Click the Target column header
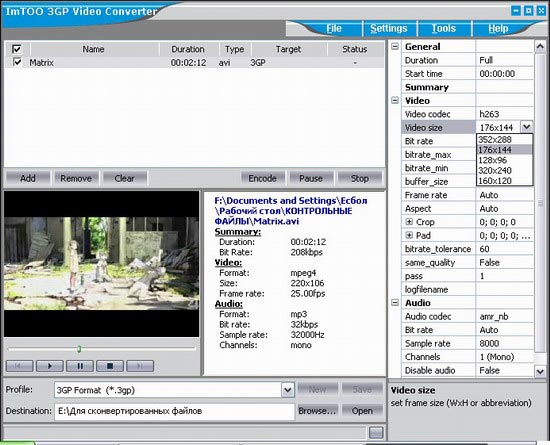This screenshot has width=550, height=445. pyautogui.click(x=288, y=49)
